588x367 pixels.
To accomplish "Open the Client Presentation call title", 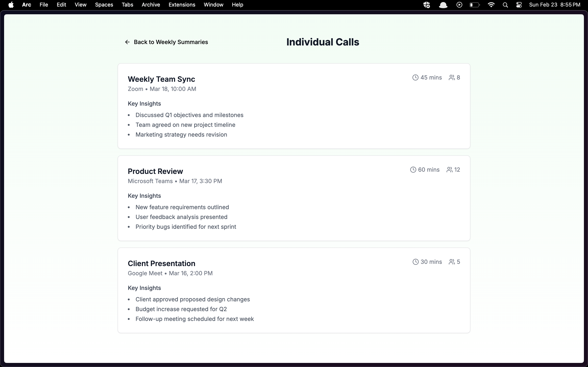I will [161, 263].
